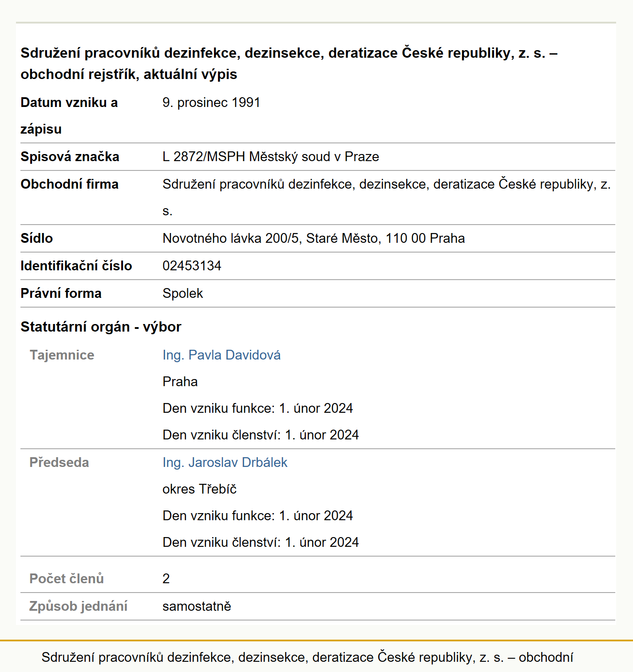
Task: Click the Způsob jednání value samostatně
Action: click(197, 606)
